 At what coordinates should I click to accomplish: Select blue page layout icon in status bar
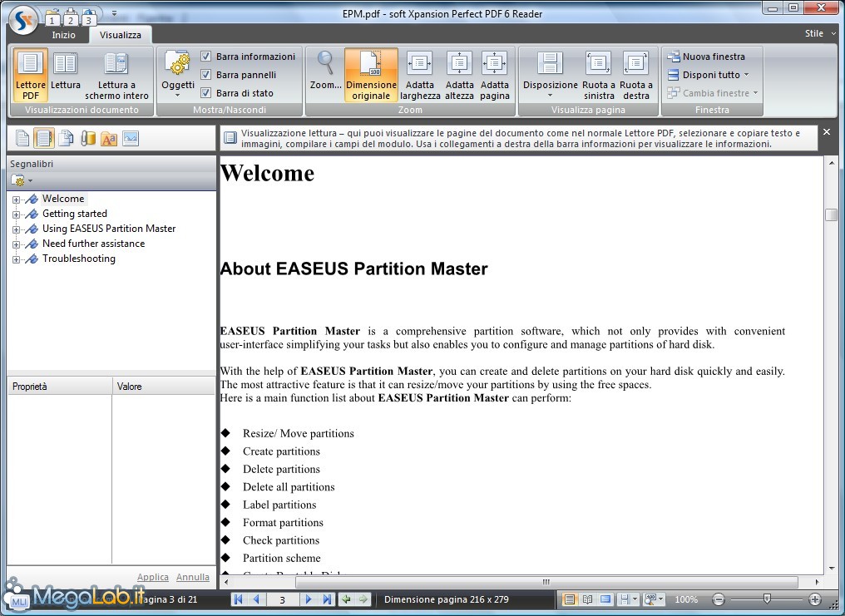(605, 599)
